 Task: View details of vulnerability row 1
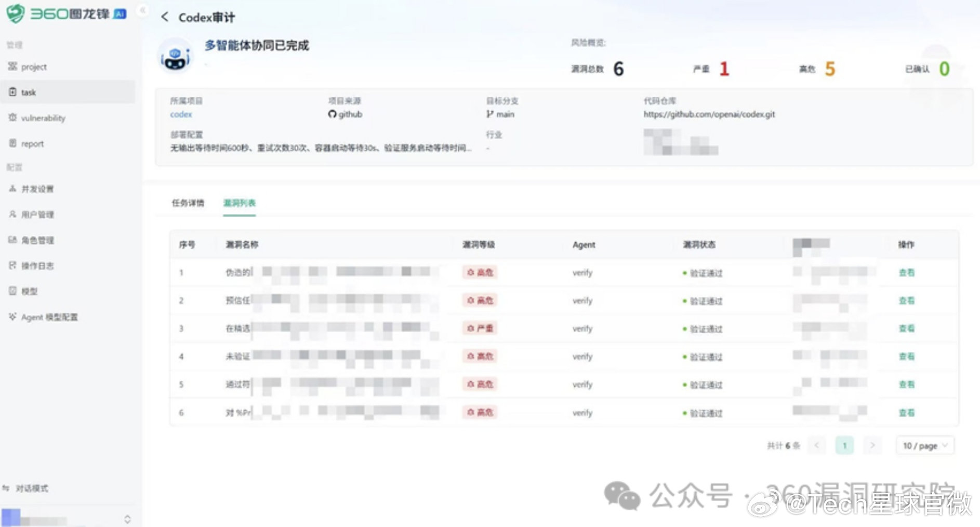(907, 272)
